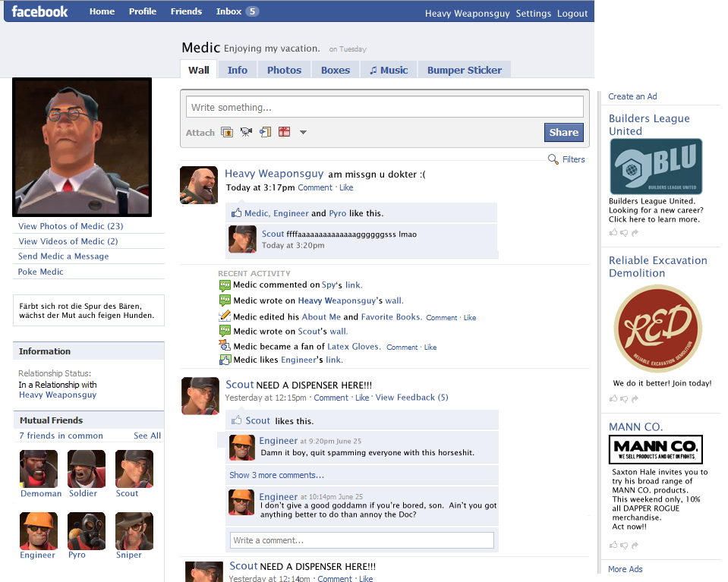728x582 pixels.
Task: Switch to the Info tab
Action: (x=238, y=70)
